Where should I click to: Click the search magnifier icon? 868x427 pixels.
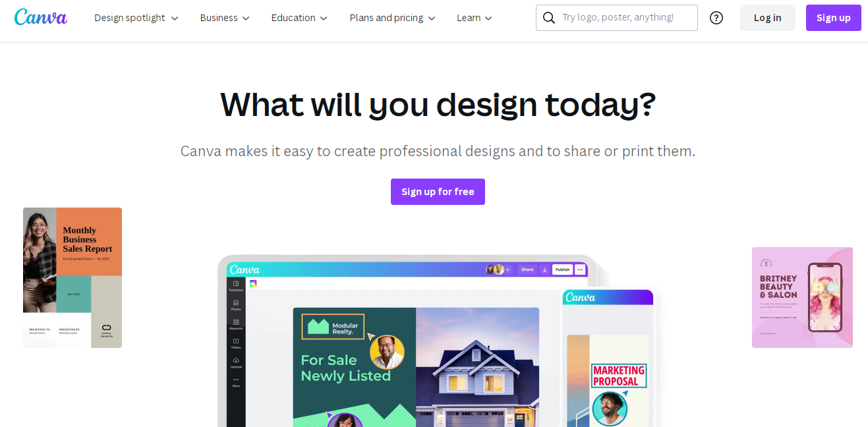[x=548, y=18]
